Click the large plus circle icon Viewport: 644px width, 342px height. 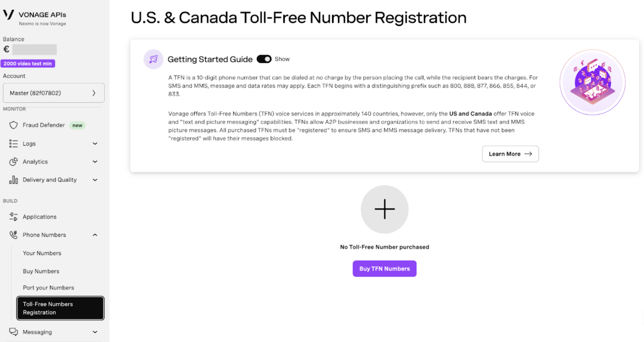(384, 209)
